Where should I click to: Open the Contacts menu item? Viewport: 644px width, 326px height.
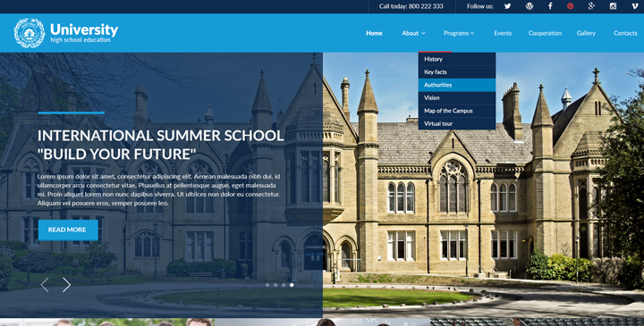click(625, 33)
